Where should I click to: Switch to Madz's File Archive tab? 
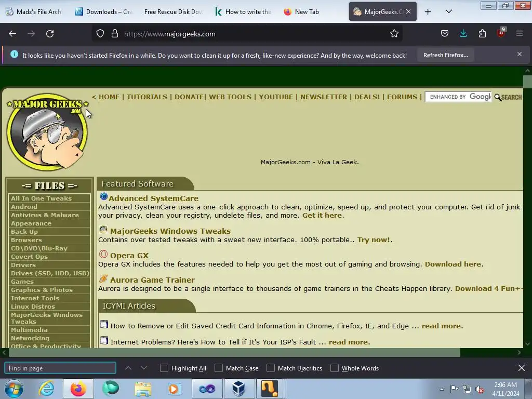[35, 12]
